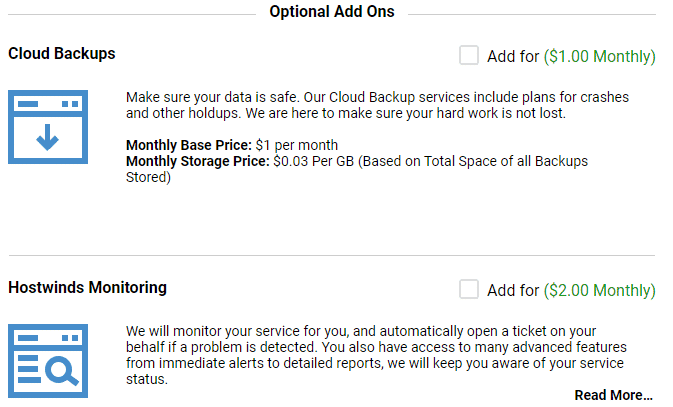
Task: Click the green ($2.00 Monthly) price text
Action: [600, 290]
